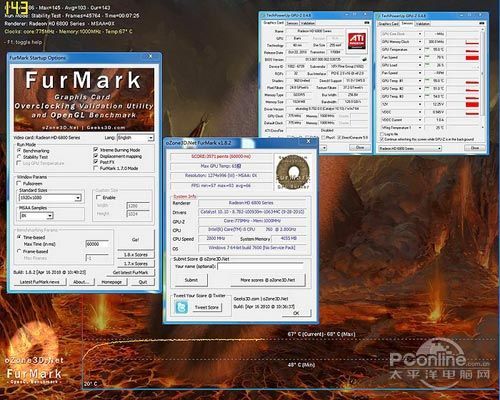Viewport: 500px width, 400px height.
Task: Click the Twitter bird icon in FurMark score window
Action: click(x=181, y=307)
